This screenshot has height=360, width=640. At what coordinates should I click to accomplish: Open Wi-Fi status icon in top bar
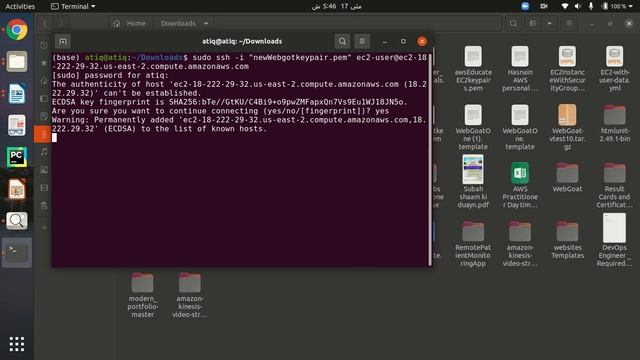565,6
